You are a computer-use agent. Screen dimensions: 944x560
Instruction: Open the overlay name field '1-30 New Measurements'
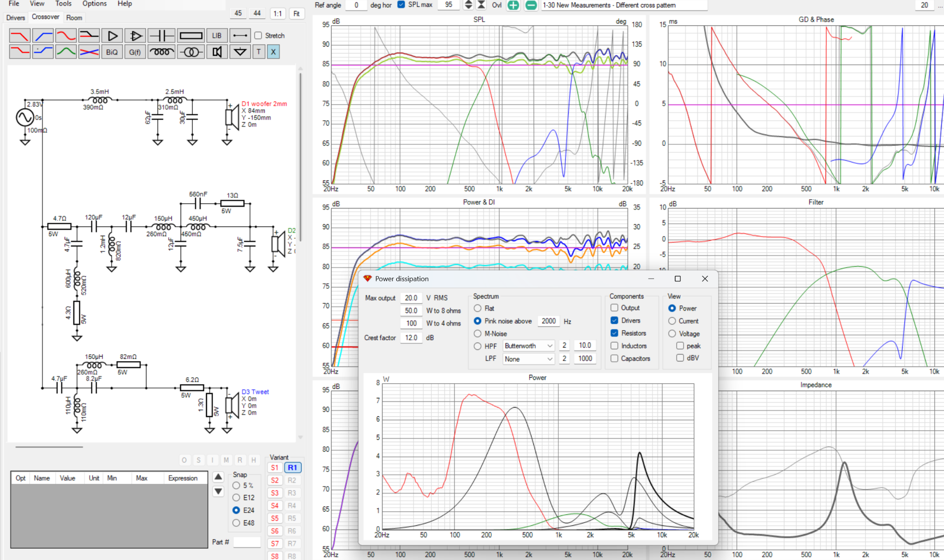point(624,5)
